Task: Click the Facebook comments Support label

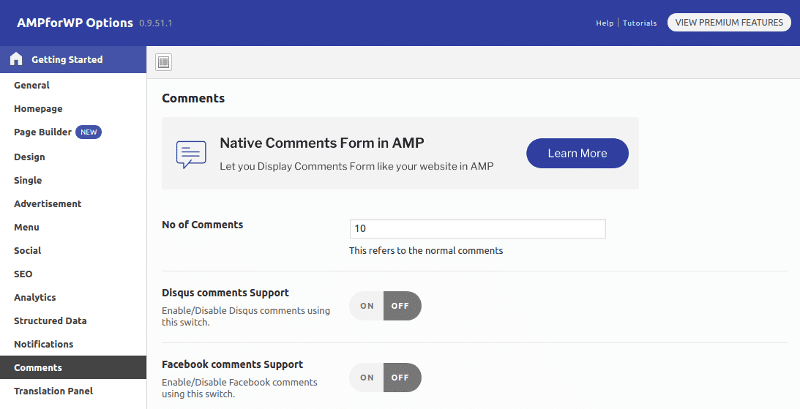Action: click(x=232, y=365)
